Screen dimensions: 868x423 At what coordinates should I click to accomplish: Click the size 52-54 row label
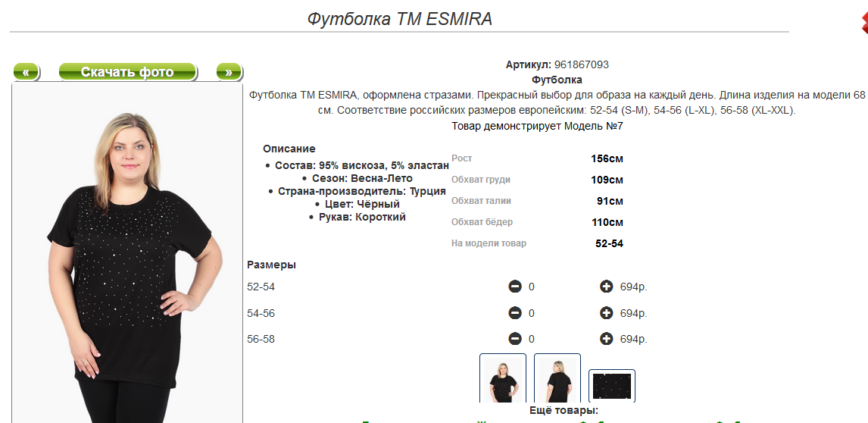pyautogui.click(x=261, y=287)
